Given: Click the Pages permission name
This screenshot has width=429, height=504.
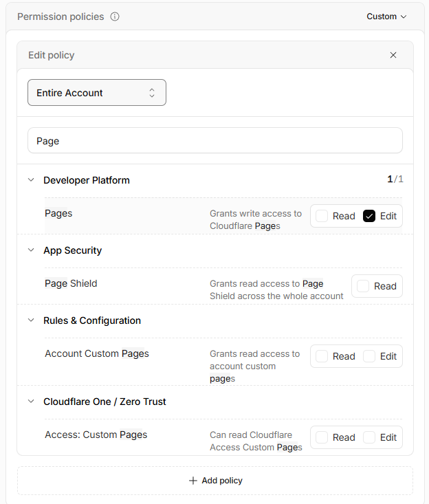Looking at the screenshot, I should 58,213.
